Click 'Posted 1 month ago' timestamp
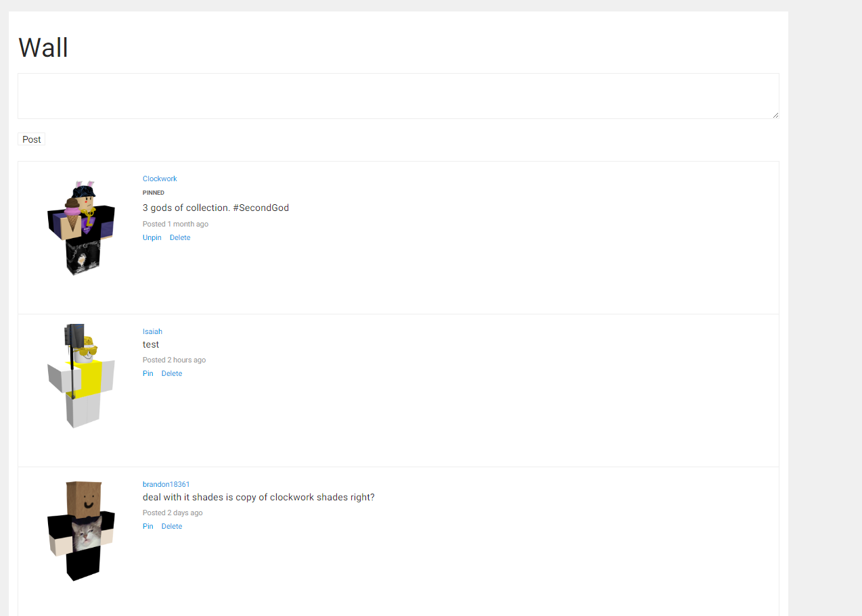Viewport: 862px width, 616px height. point(175,224)
